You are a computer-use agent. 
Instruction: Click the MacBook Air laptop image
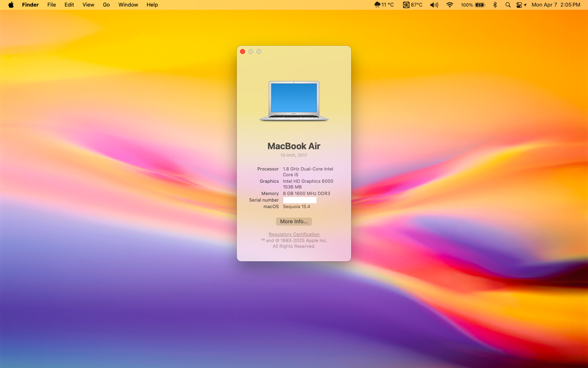tap(294, 101)
